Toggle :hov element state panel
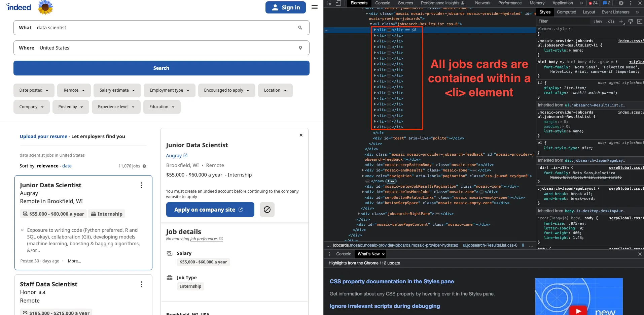644x315 pixels. [x=598, y=21]
